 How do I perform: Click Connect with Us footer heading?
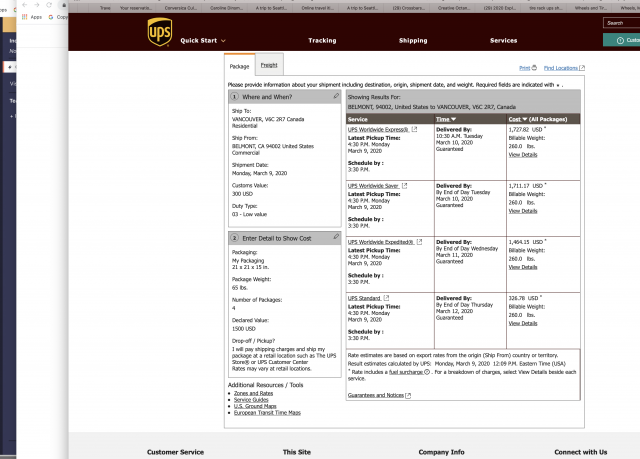pos(580,452)
